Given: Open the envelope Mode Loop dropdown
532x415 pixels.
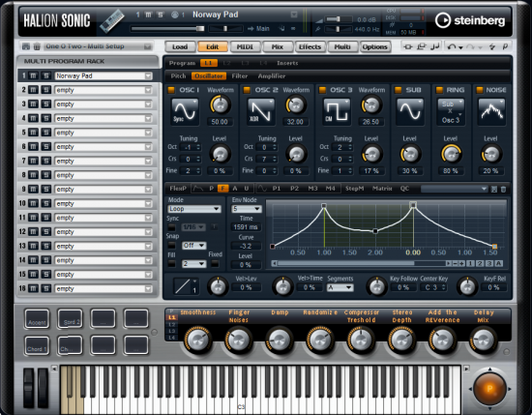Looking at the screenshot, I should [194, 209].
